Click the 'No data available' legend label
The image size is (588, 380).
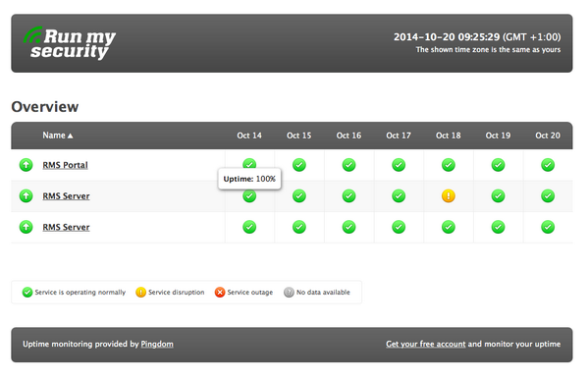[323, 293]
